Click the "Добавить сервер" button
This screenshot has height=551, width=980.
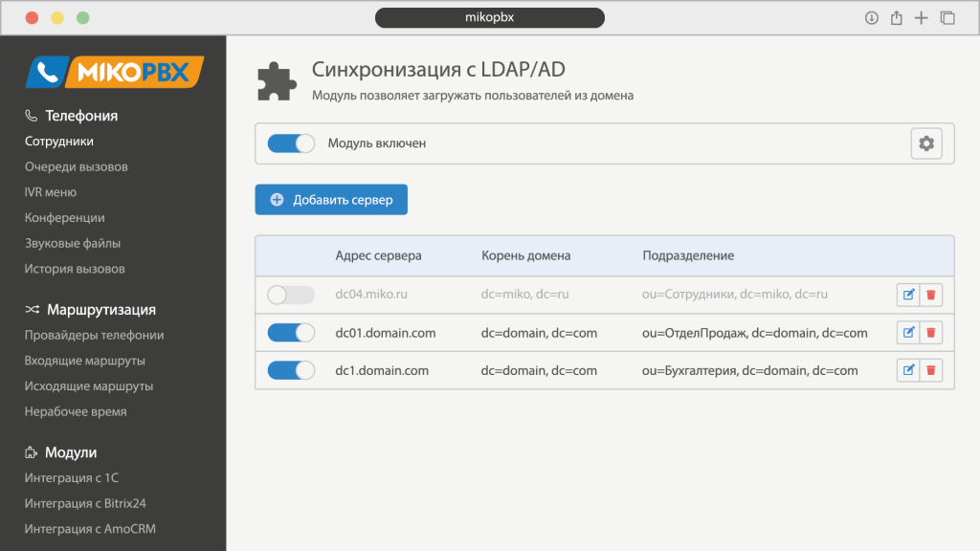click(331, 200)
